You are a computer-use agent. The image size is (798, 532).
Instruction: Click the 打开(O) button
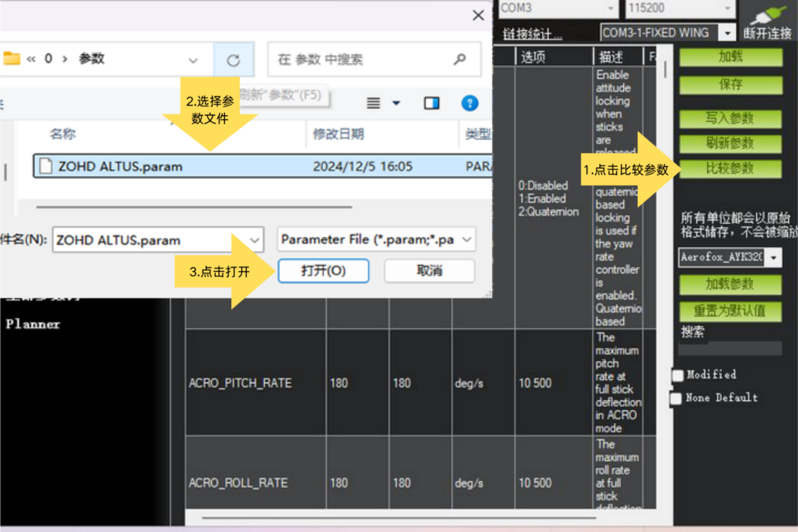(323, 271)
